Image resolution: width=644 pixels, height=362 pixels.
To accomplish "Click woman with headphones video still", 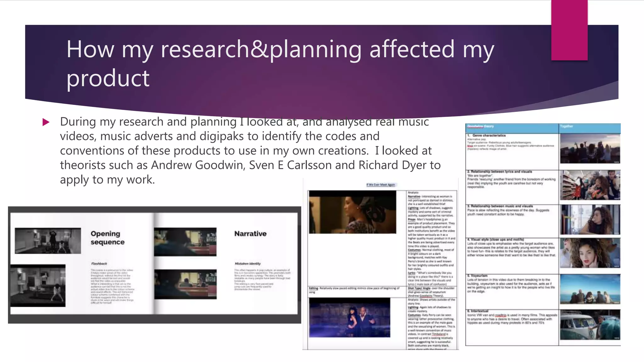I will [x=352, y=212].
